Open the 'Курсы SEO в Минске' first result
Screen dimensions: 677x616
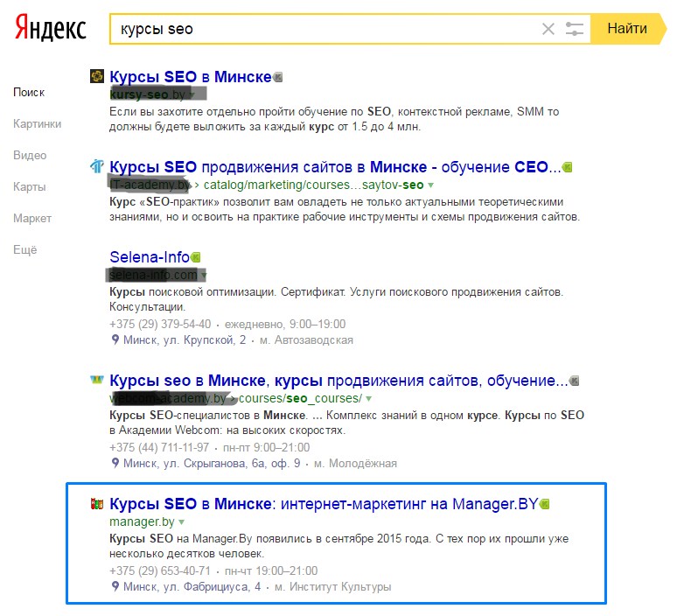click(x=191, y=77)
